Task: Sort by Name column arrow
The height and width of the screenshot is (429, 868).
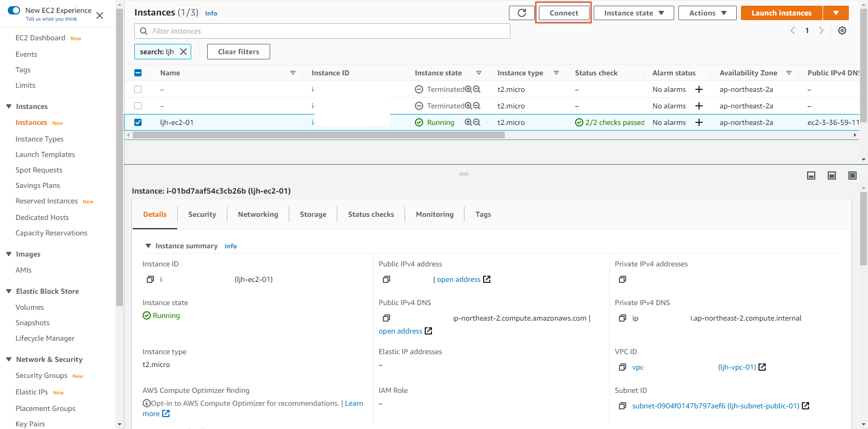Action: click(x=293, y=73)
